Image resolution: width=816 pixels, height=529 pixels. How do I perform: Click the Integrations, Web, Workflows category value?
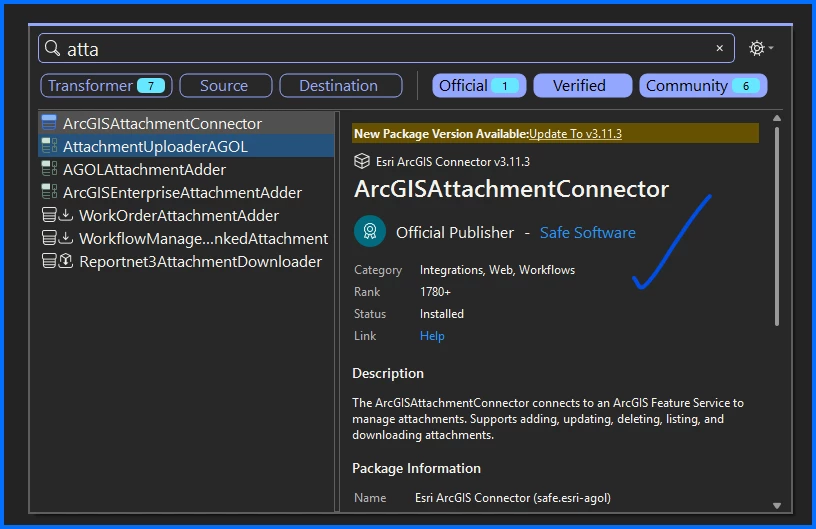point(498,270)
